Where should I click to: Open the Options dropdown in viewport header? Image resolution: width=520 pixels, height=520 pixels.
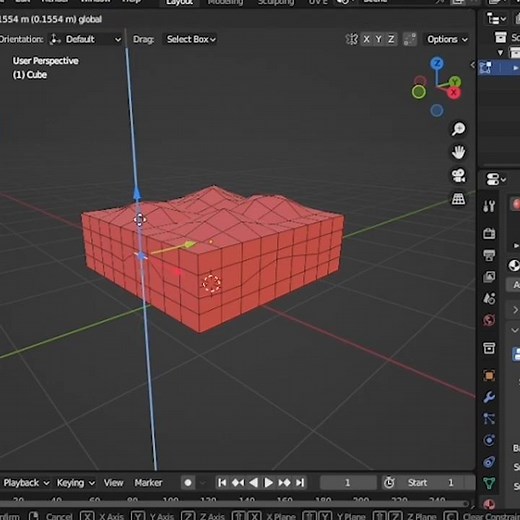pos(447,39)
